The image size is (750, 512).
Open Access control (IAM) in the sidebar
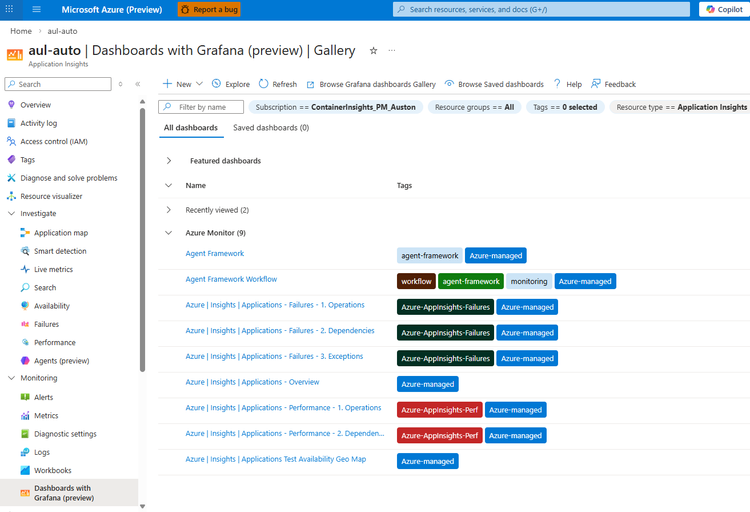coord(54,141)
